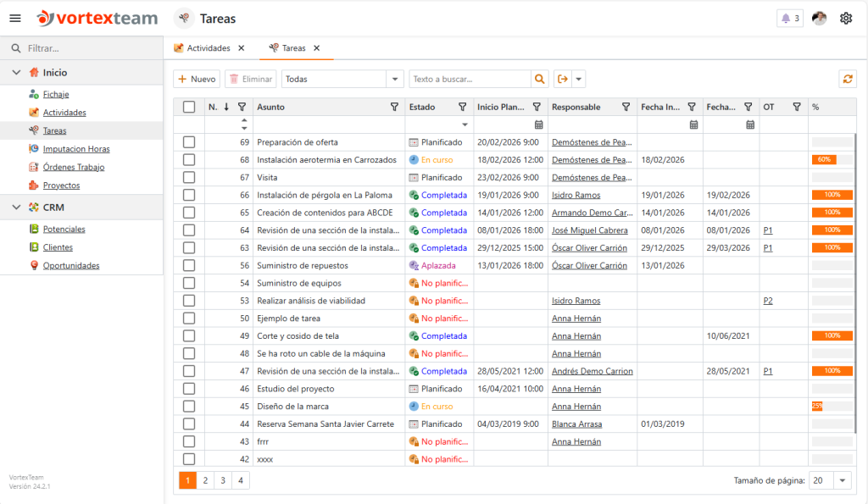Collapse the Inicio section
Screen dimensions: 868x504
17,73
